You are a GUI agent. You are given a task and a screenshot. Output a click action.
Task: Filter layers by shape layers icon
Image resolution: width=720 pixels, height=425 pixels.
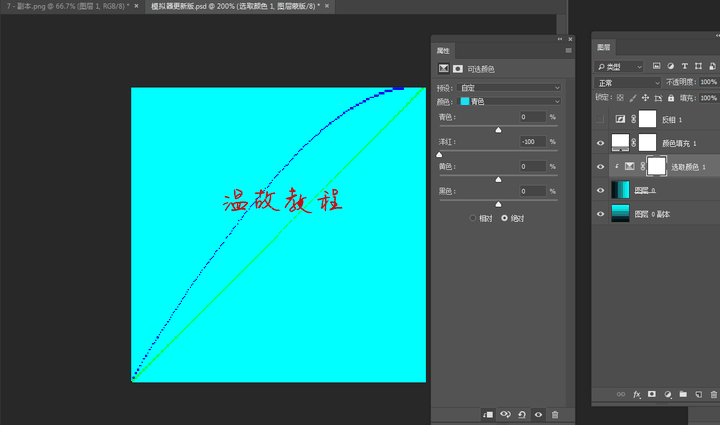pos(698,66)
